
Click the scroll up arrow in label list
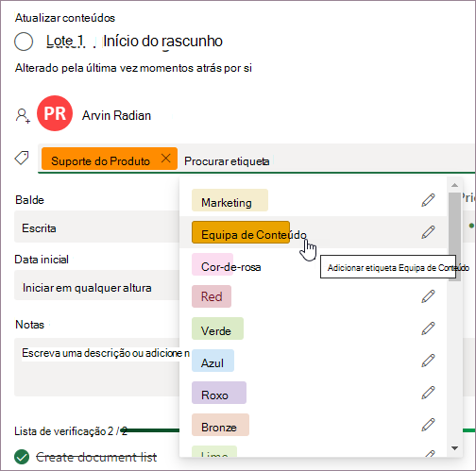click(454, 185)
